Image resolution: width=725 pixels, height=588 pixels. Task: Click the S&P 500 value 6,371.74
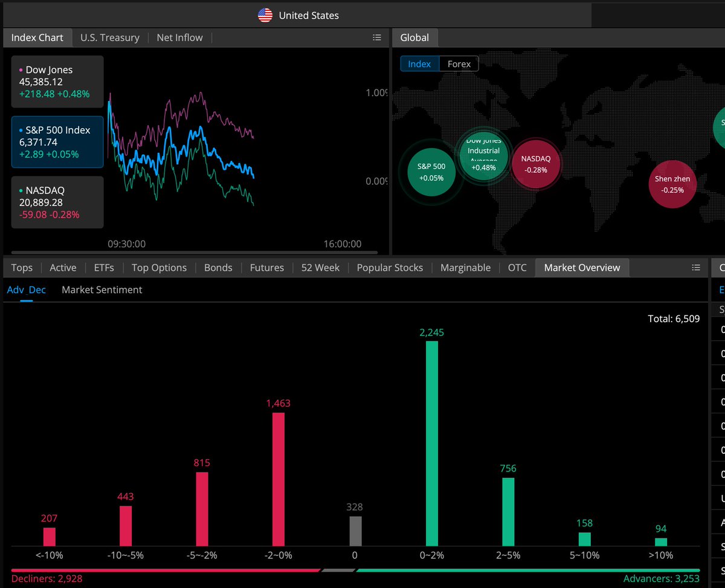[39, 142]
